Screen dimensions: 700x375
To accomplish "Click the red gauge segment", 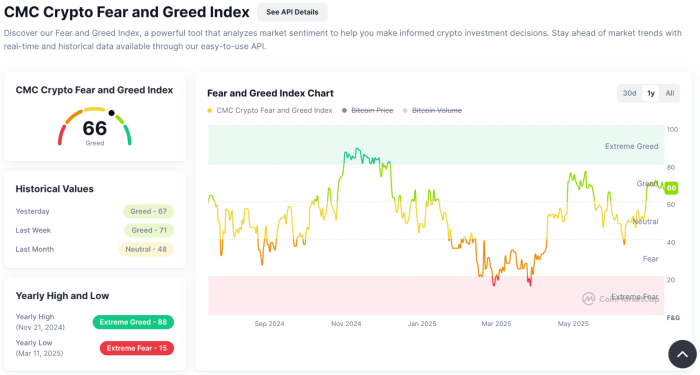I will pos(62,135).
